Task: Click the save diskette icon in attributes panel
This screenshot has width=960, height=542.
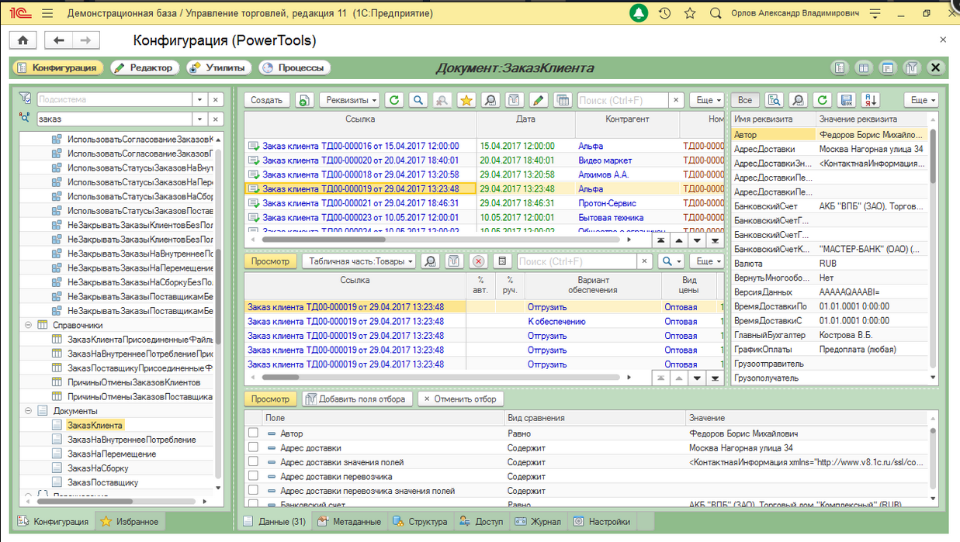Action: pyautogui.click(x=846, y=100)
